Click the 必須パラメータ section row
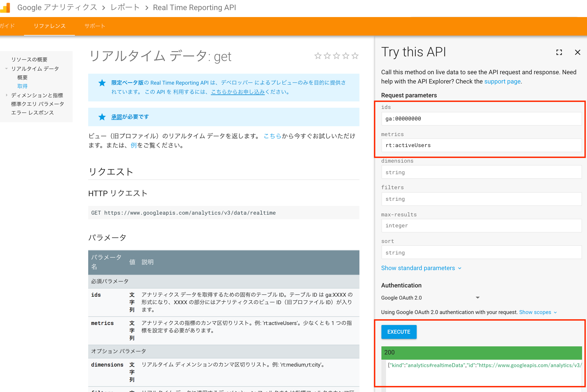The width and height of the screenshot is (587, 392). point(224,281)
